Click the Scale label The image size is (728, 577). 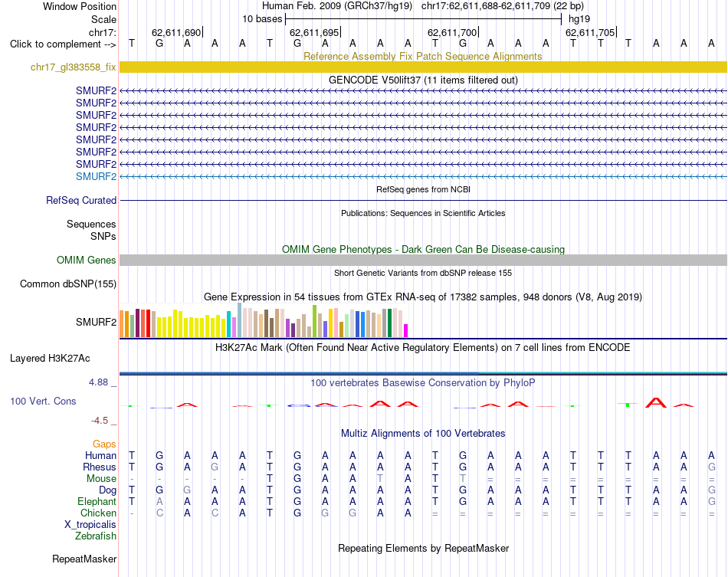click(103, 19)
